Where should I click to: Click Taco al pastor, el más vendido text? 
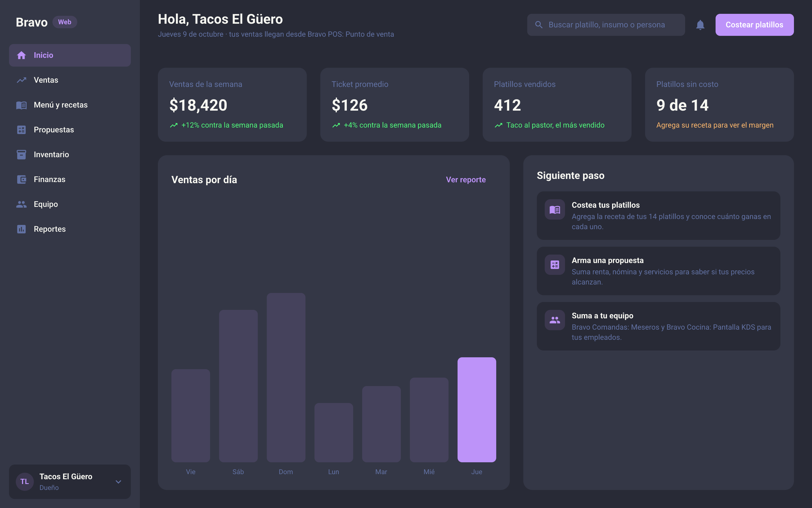(555, 125)
